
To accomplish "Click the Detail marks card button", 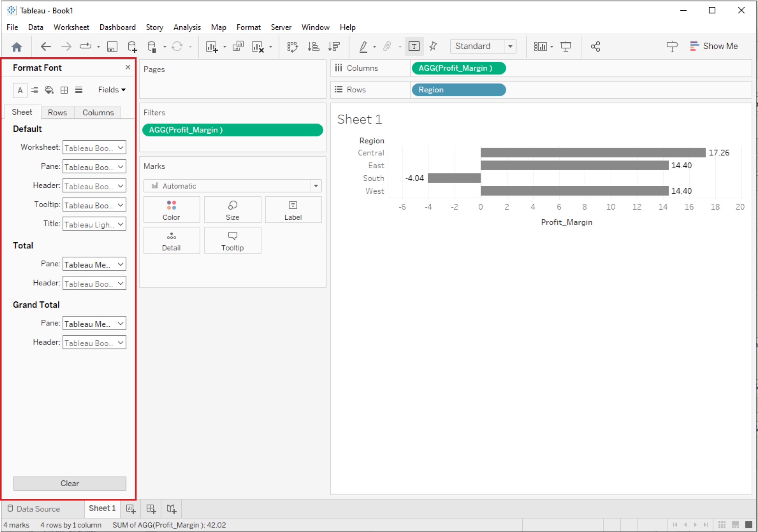I will [x=171, y=241].
